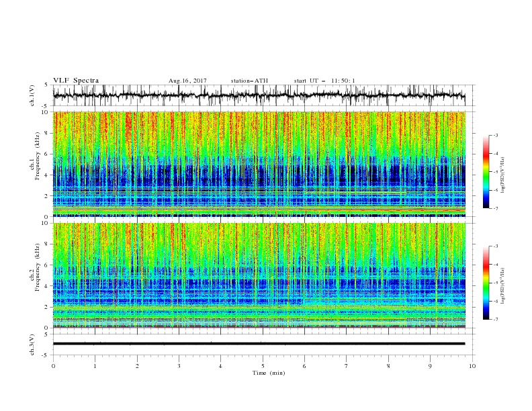This screenshot has height=411, width=532.
Task: Click the "-7" label on upper colorbar
Action: (496, 208)
